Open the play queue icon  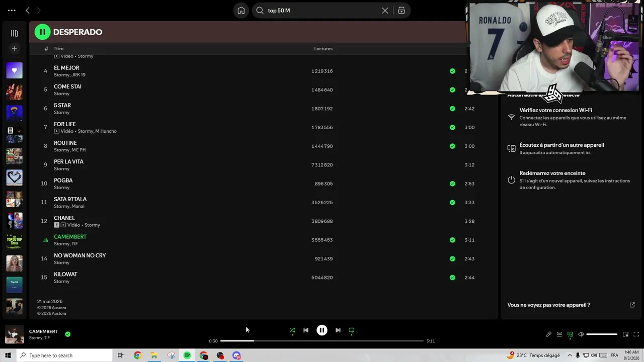point(559,334)
